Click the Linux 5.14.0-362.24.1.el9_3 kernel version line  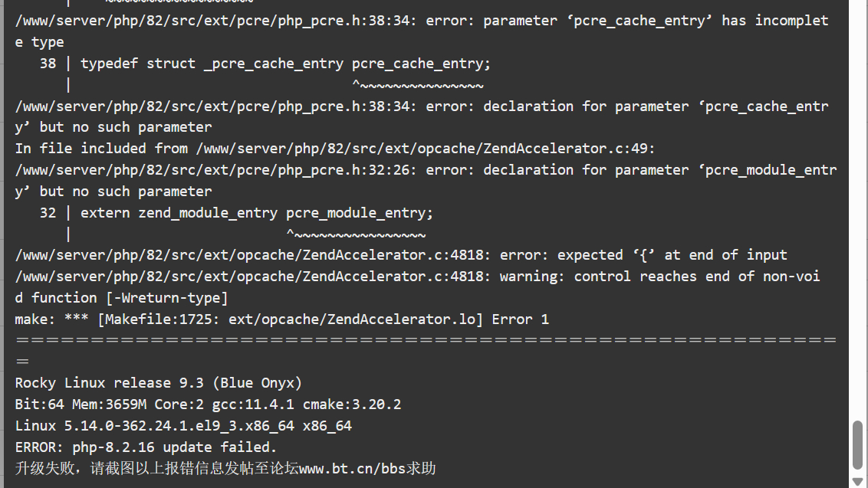[x=183, y=426]
